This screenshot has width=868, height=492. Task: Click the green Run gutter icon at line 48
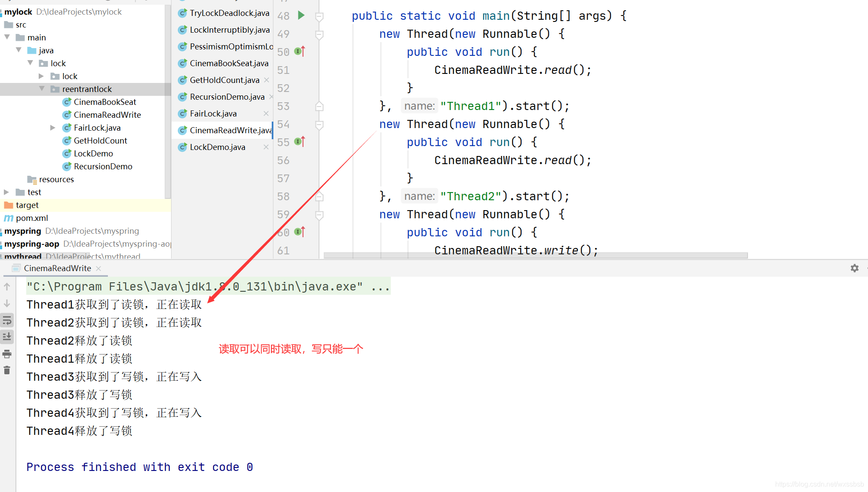pyautogui.click(x=301, y=15)
